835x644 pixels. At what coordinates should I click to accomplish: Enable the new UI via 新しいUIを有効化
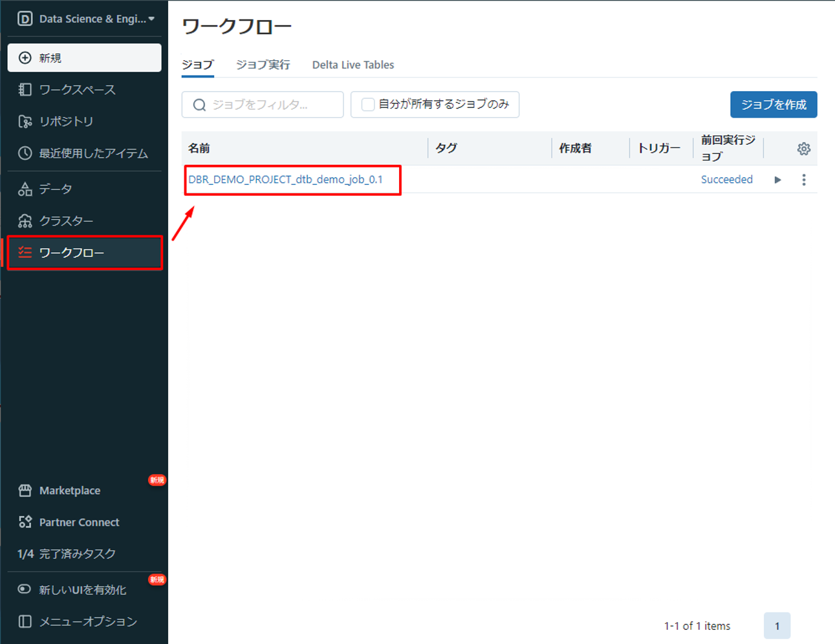[84, 590]
